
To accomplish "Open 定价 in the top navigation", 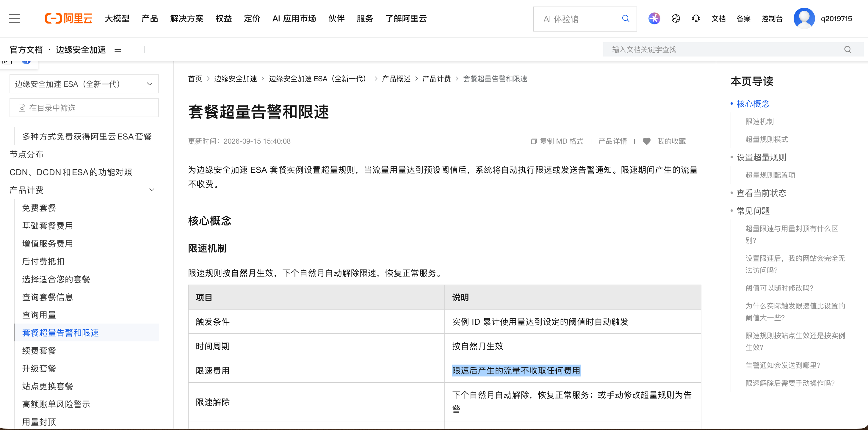I will click(x=252, y=18).
